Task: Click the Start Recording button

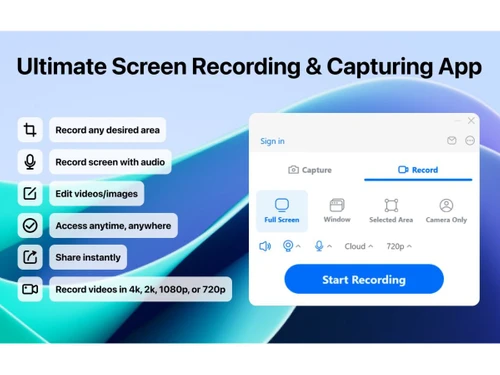Action: point(364,279)
